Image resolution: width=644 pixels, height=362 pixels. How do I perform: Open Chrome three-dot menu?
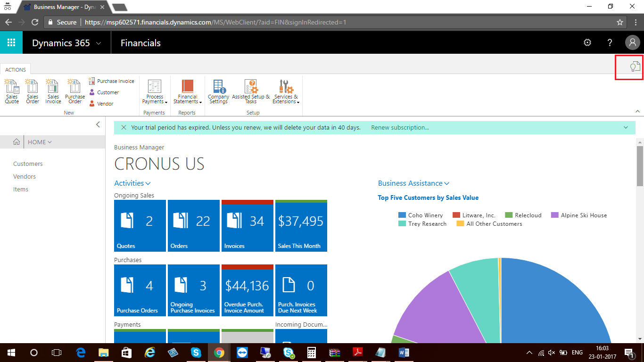636,22
